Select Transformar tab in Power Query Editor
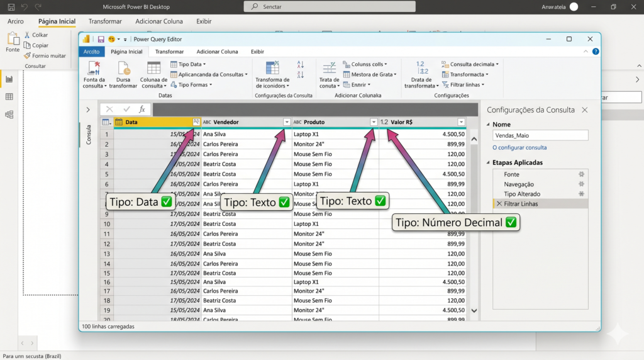 (169, 52)
